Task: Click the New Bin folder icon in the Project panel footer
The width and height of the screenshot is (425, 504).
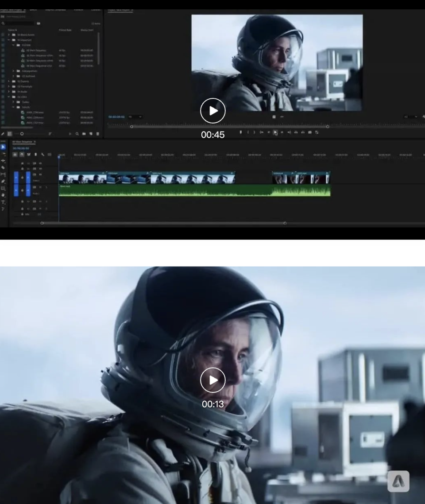Action: click(x=83, y=134)
